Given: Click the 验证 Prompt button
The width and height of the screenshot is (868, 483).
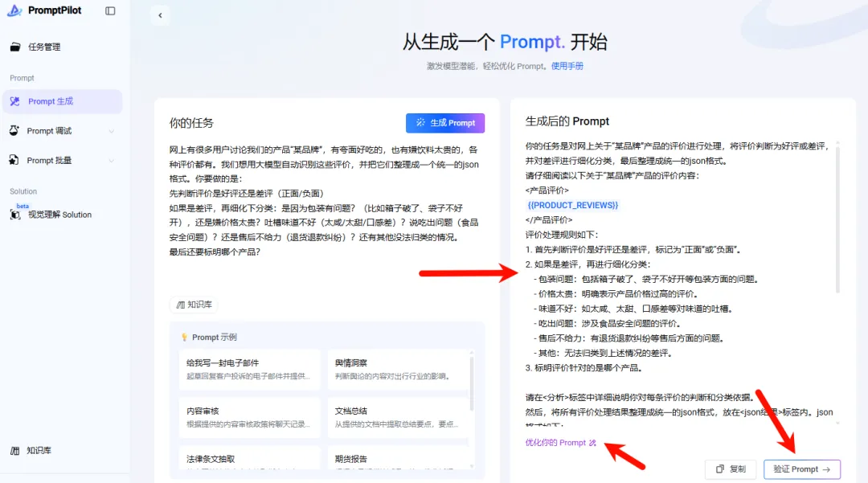Looking at the screenshot, I should (x=801, y=469).
